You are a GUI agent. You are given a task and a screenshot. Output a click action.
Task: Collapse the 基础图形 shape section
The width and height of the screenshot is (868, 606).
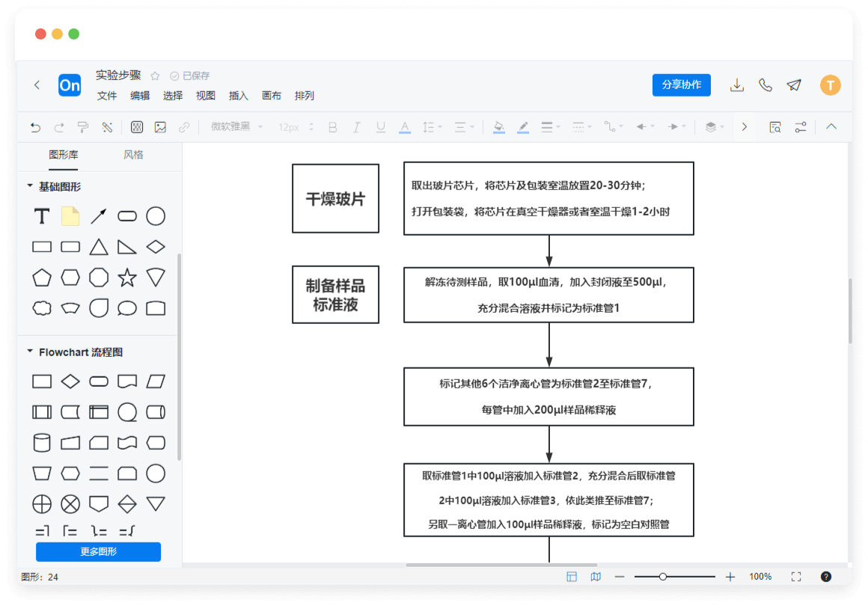[30, 186]
